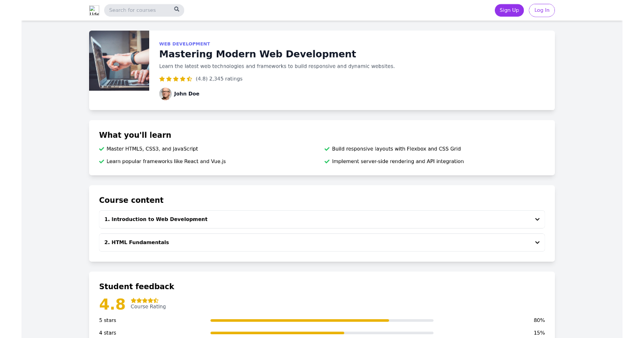644x338 pixels.
Task: Click the checkmark next to React and Vue.js
Action: (x=102, y=161)
